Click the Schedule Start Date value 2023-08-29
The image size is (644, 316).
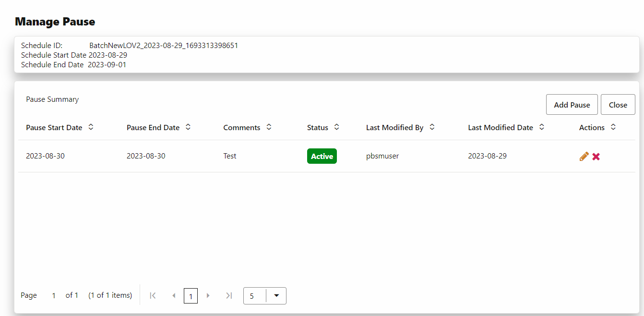pos(108,55)
